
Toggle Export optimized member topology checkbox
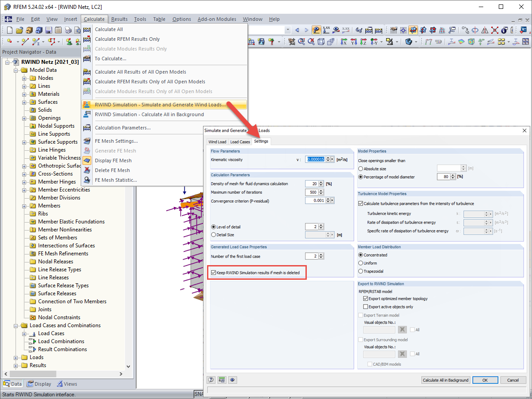(x=366, y=298)
